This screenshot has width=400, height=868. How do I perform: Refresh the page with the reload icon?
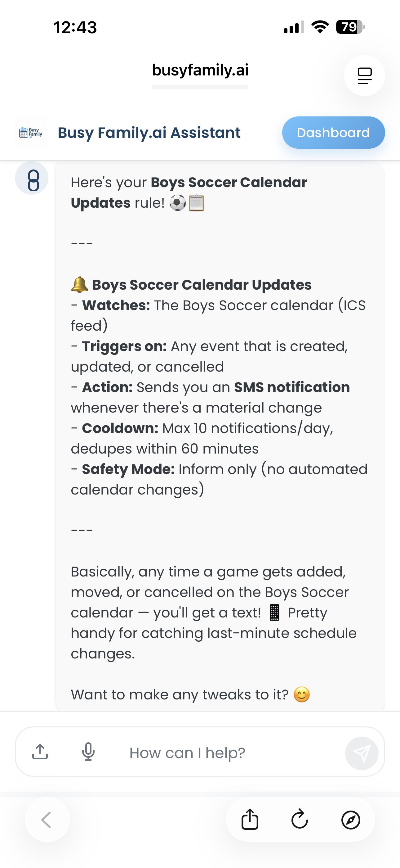(300, 820)
